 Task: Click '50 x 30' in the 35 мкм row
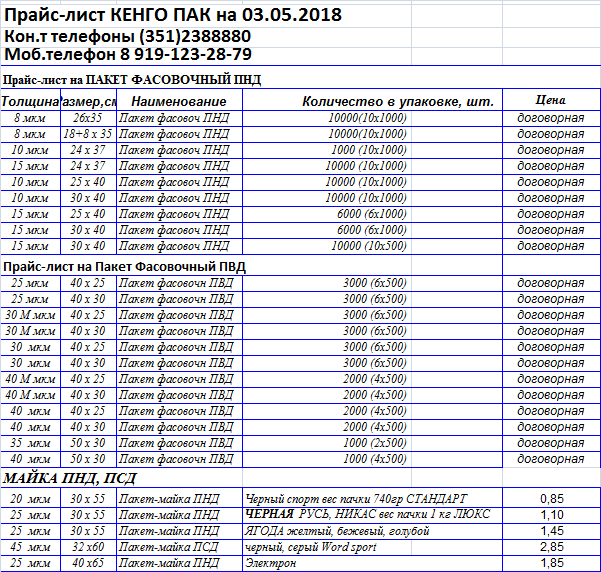pyautogui.click(x=88, y=443)
